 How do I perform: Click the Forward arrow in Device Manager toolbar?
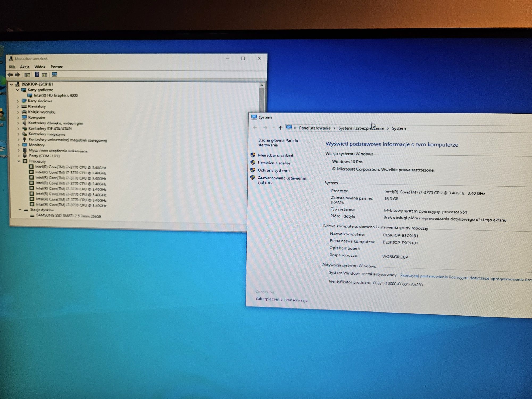[17, 75]
